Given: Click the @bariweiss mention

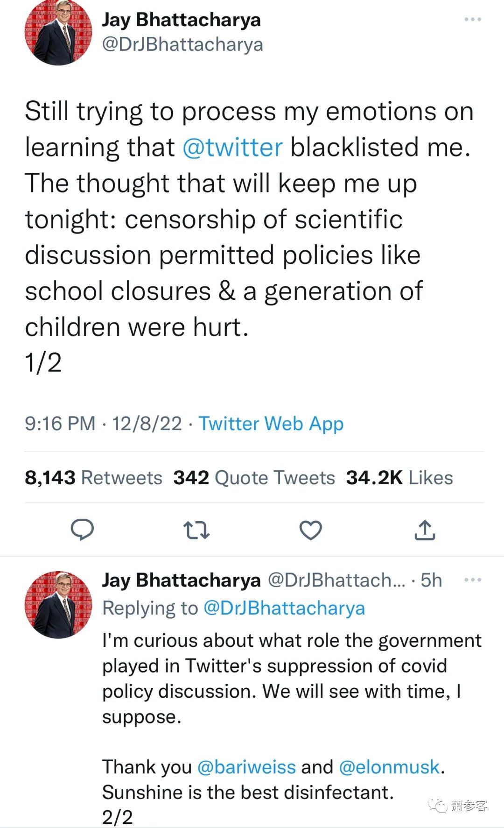Looking at the screenshot, I should tap(246, 767).
